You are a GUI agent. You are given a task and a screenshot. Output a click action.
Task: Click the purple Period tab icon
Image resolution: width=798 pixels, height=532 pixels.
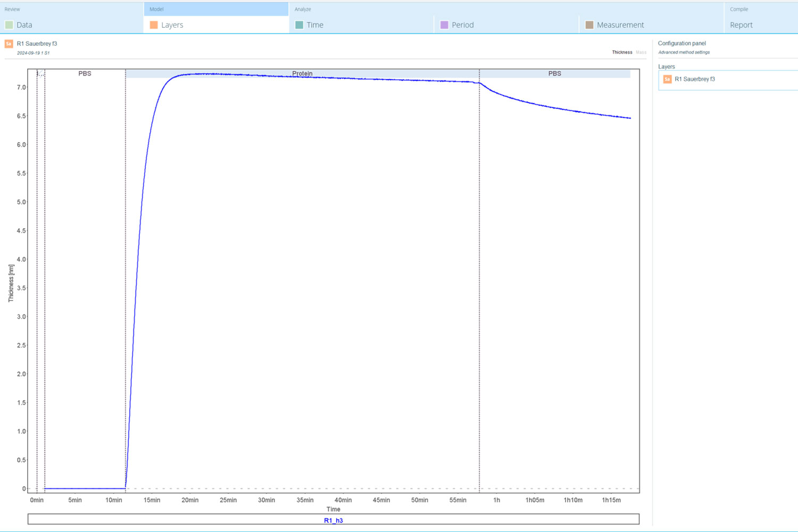pos(444,25)
